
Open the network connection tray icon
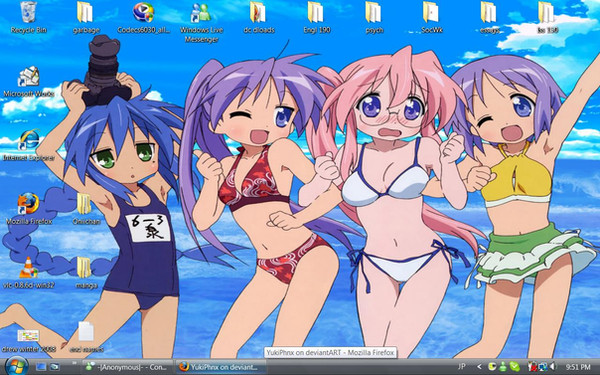543,367
